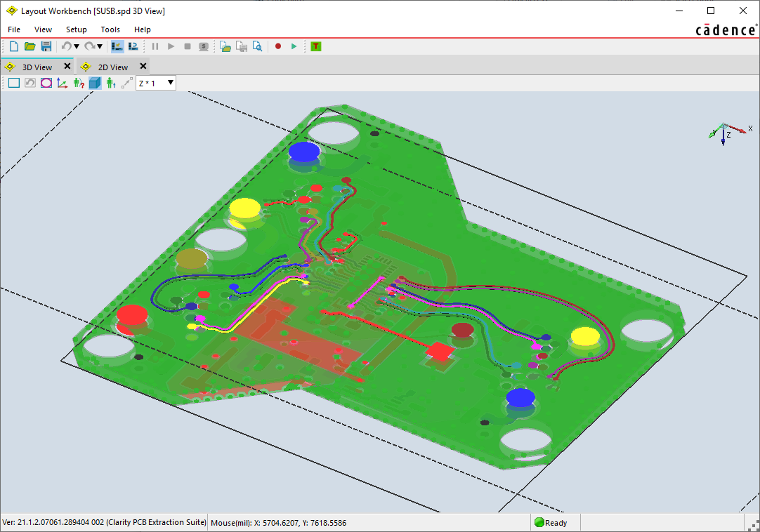
Task: Create a new file with the blank page icon
Action: pos(14,46)
